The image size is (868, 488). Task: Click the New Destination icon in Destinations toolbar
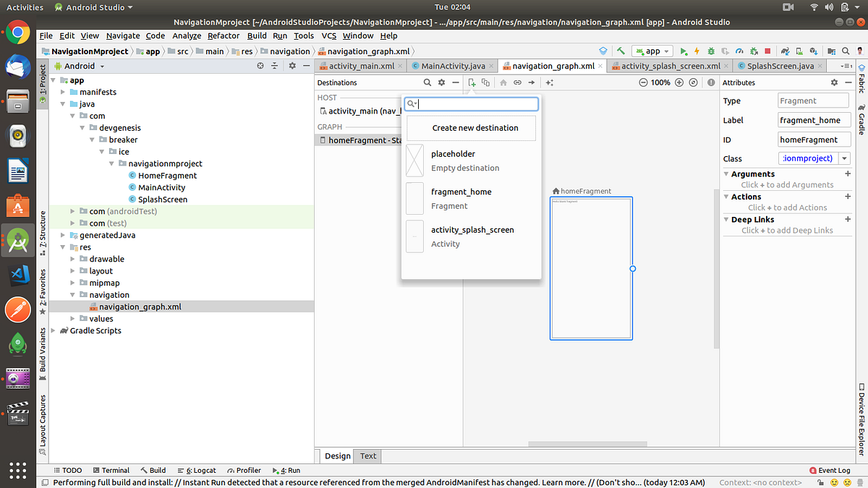[472, 82]
